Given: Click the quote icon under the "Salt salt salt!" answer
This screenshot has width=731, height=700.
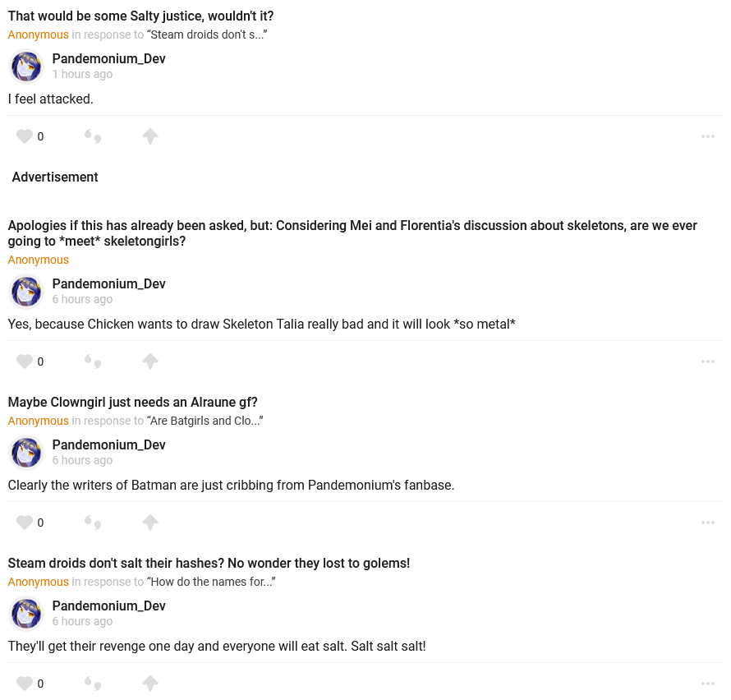Looking at the screenshot, I should (93, 684).
